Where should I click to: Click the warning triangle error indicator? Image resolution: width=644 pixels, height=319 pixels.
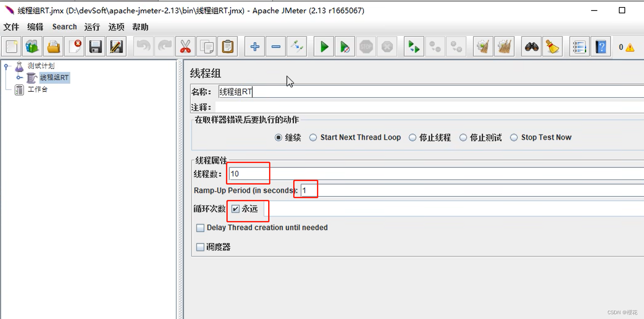630,47
